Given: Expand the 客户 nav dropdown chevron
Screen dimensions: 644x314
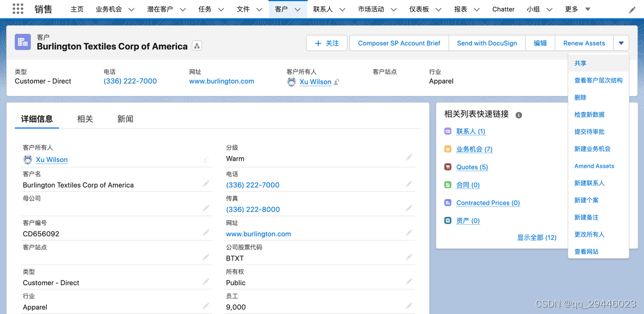Looking at the screenshot, I should (298, 10).
